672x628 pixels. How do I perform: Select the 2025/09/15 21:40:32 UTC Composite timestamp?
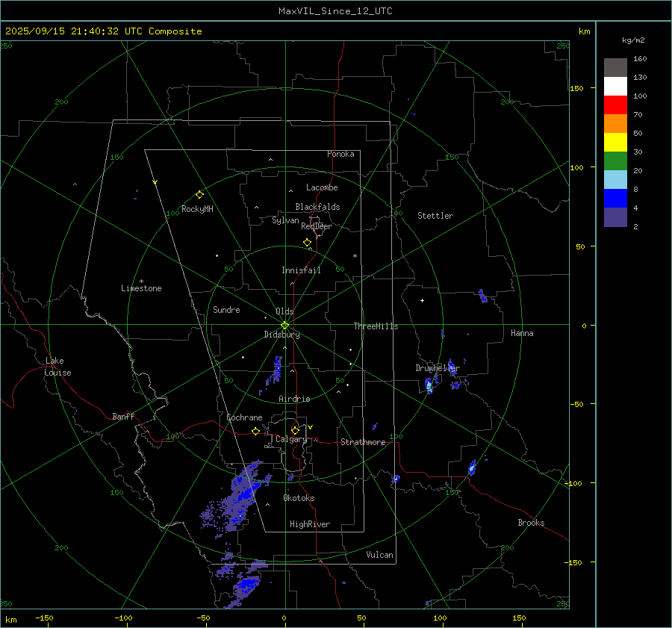103,31
